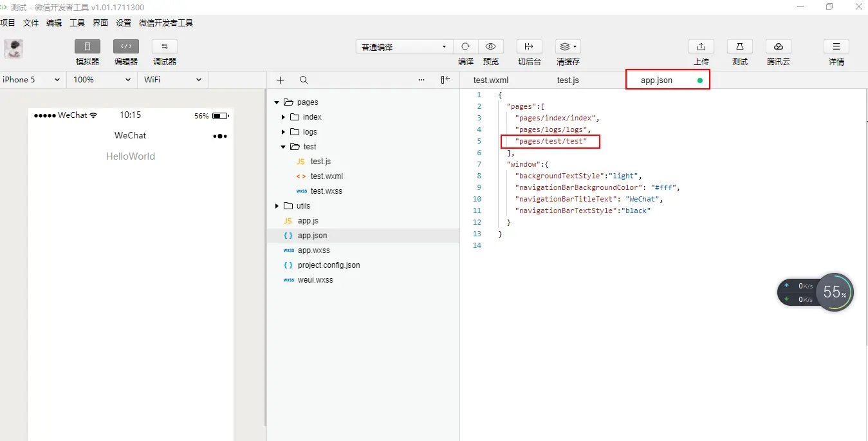Click the JS icon beside app.js
The height and width of the screenshot is (441, 868).
(x=288, y=221)
